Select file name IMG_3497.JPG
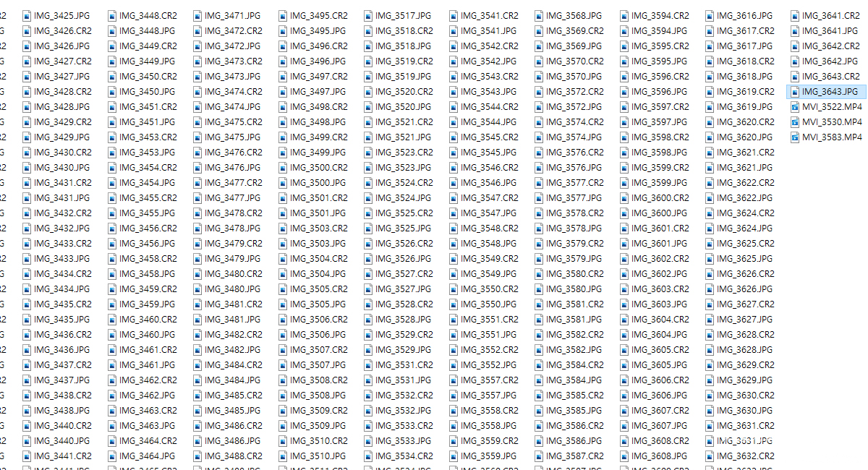Image resolution: width=868 pixels, height=470 pixels. pyautogui.click(x=318, y=91)
